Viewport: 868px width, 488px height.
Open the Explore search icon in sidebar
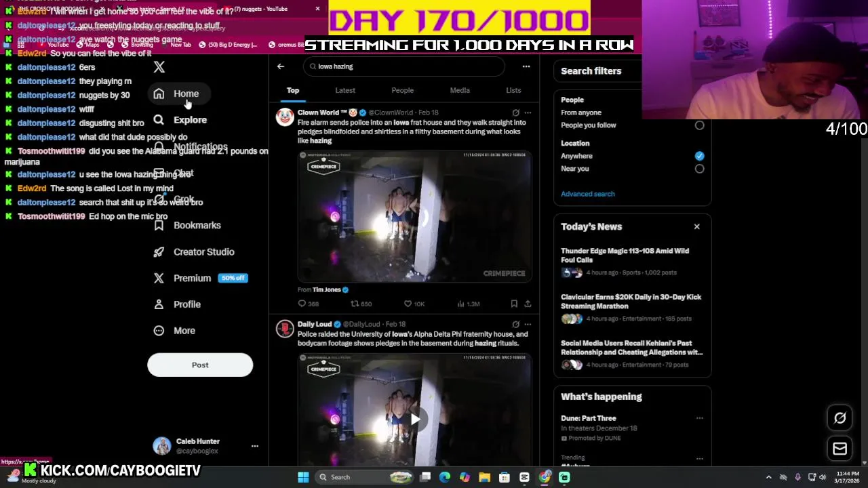159,120
